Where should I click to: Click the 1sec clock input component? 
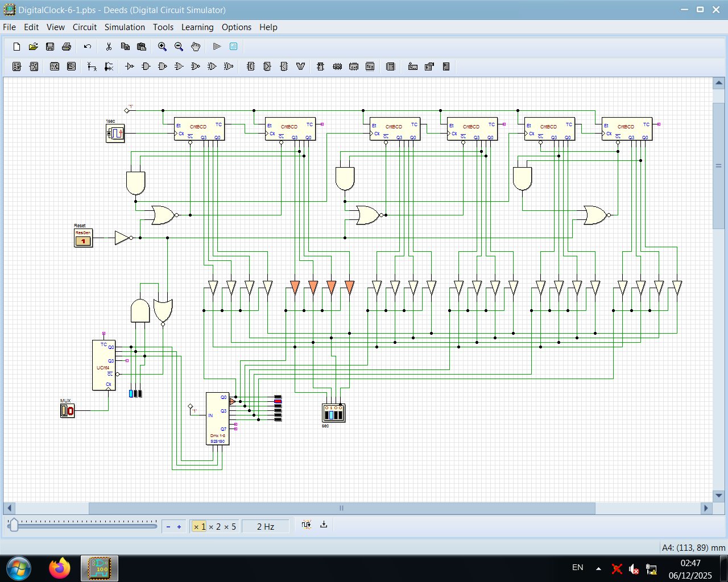115,133
